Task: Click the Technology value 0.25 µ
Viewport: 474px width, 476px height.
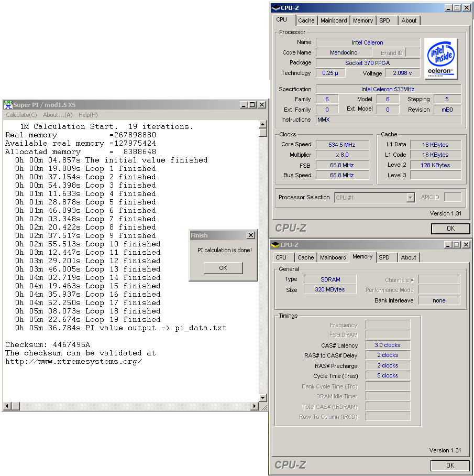Action: coord(330,73)
